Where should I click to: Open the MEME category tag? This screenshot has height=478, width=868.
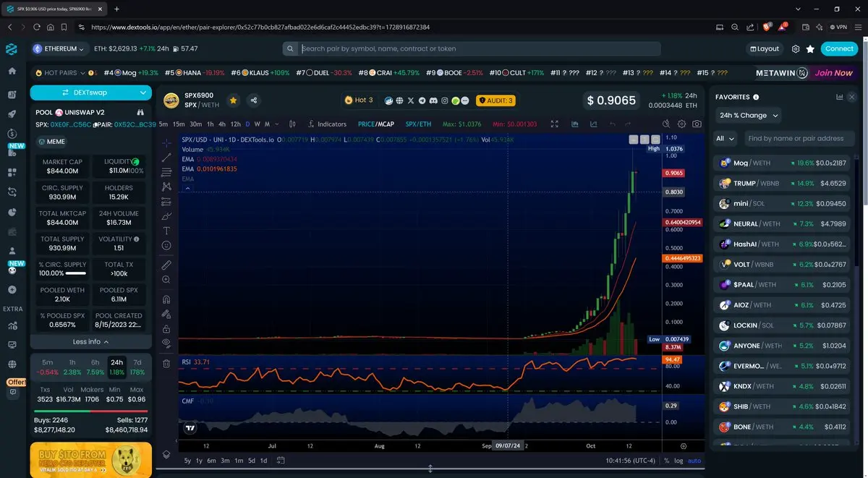tap(52, 142)
